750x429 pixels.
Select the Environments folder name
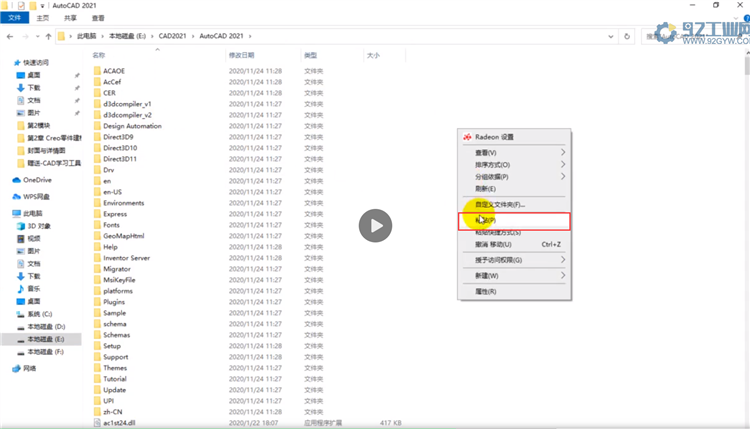[123, 203]
